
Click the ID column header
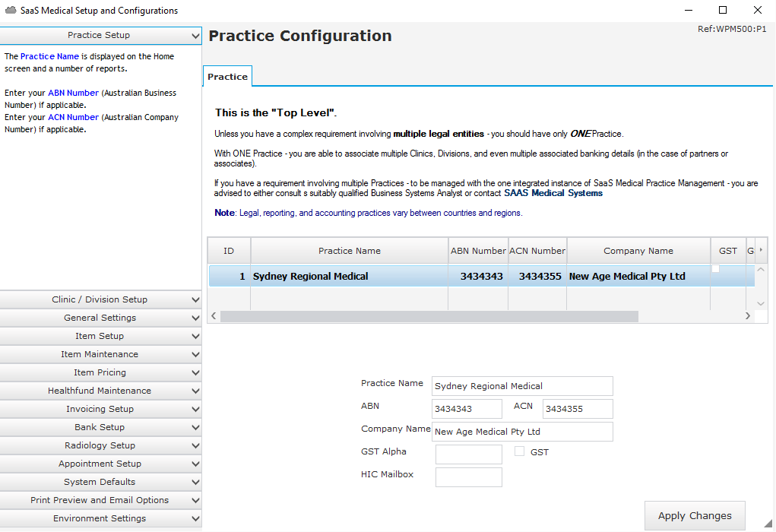coord(229,251)
